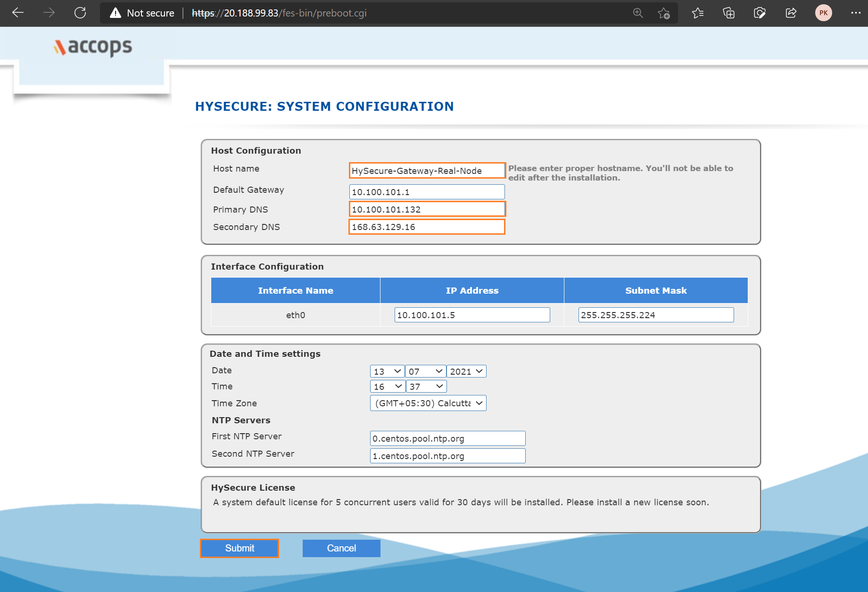Open the Time Zone dropdown
868x592 pixels.
[428, 403]
